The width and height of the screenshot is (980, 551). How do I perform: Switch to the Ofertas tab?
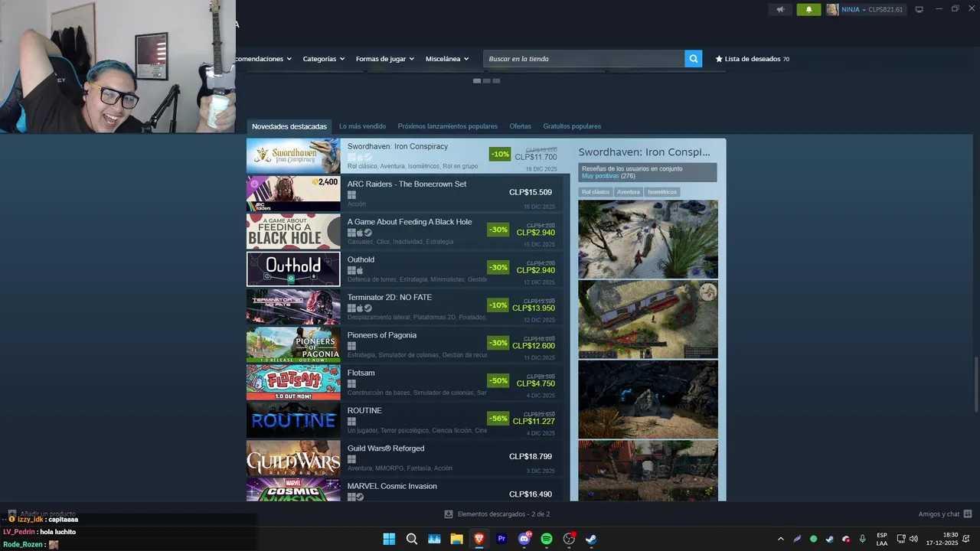point(521,126)
